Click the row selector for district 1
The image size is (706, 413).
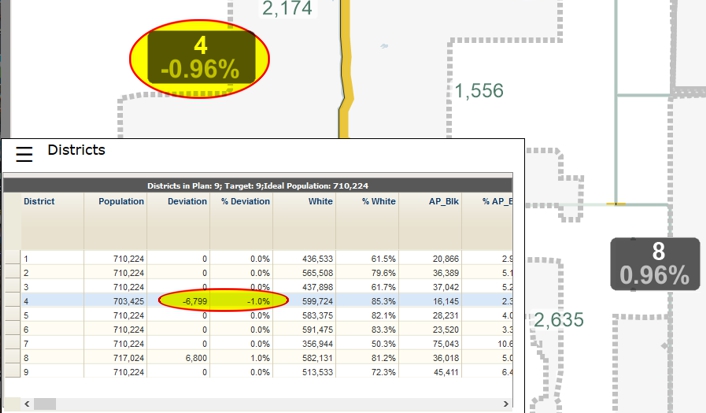11,258
